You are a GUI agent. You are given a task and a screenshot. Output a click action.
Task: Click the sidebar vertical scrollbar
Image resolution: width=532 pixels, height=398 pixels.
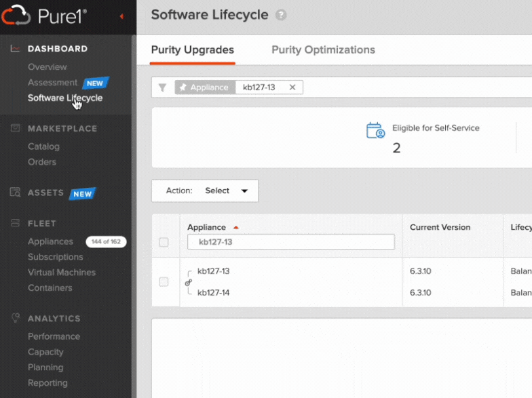click(134, 216)
